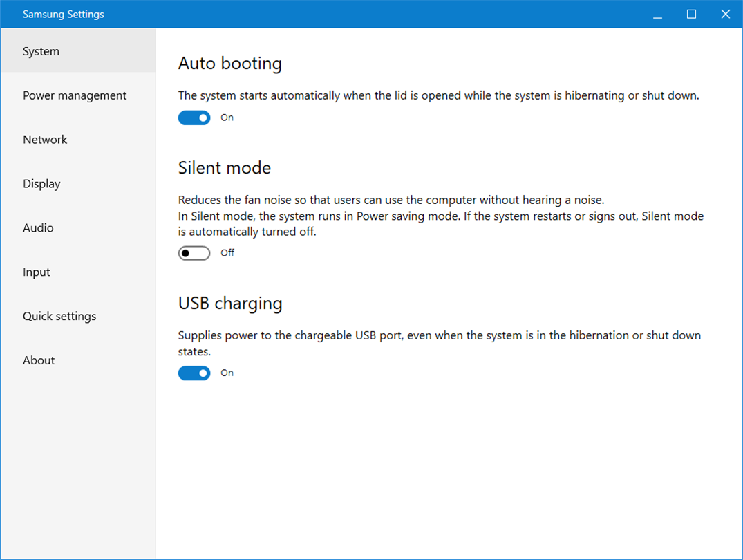Click the On label under USB charging
743x560 pixels.
227,373
